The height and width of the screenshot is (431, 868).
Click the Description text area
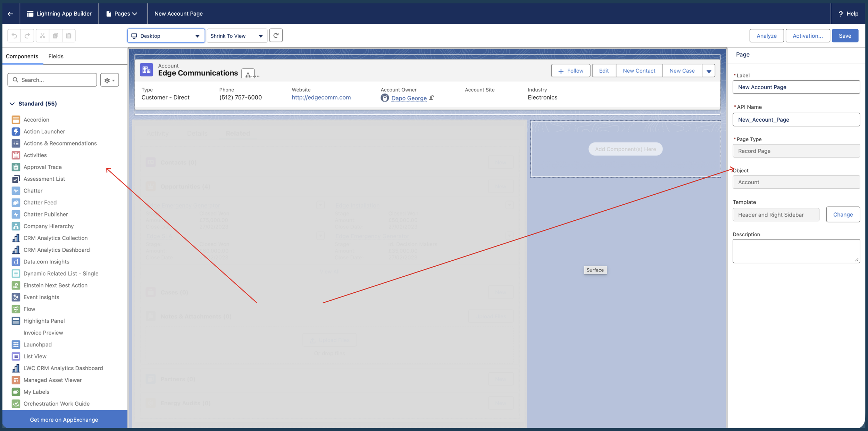(x=796, y=251)
